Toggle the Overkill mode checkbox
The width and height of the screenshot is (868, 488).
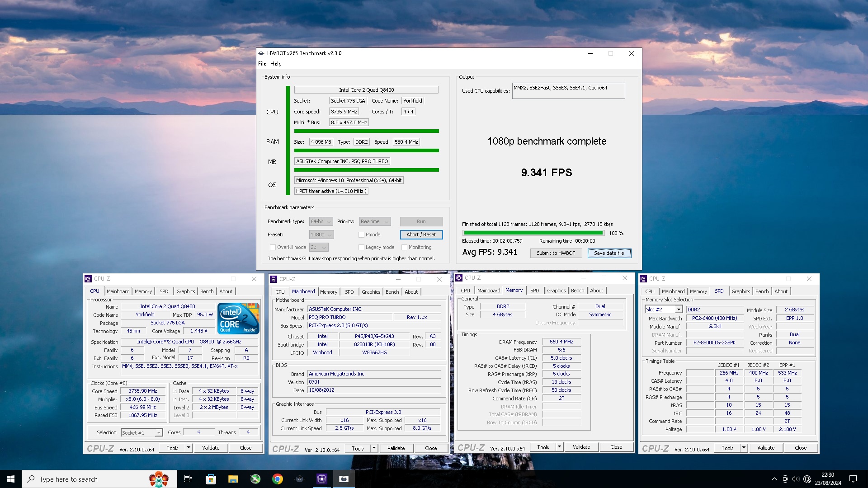tap(273, 247)
